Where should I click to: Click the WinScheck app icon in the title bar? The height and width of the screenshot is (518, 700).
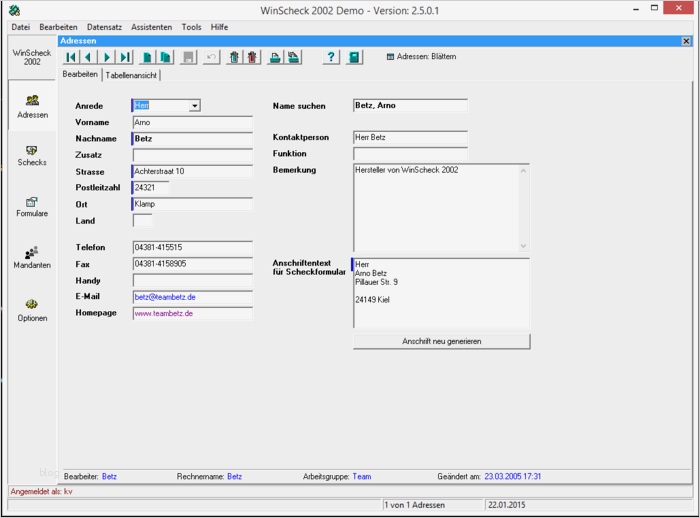click(15, 10)
